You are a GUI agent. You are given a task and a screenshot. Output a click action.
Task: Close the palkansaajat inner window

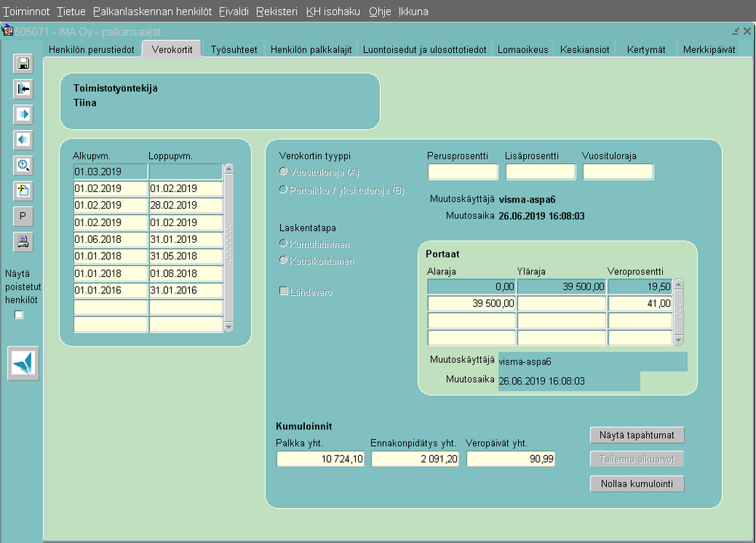(747, 31)
